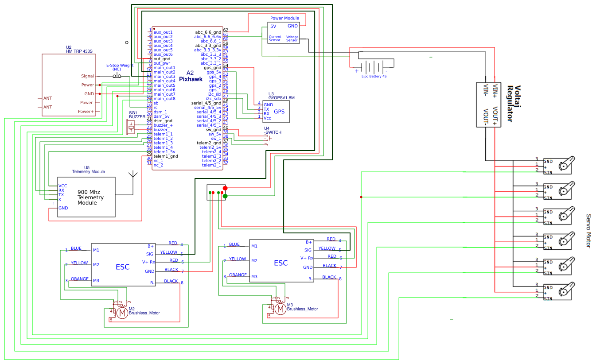Click the GPS block label
Image resolution: width=596 pixels, height=364 pixels.
click(x=279, y=112)
